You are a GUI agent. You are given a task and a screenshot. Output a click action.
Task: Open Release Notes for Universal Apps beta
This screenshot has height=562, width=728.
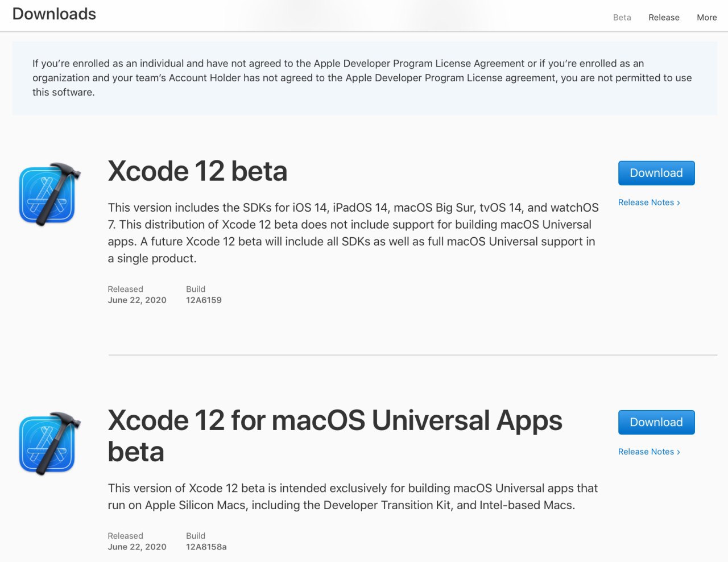pyautogui.click(x=649, y=452)
